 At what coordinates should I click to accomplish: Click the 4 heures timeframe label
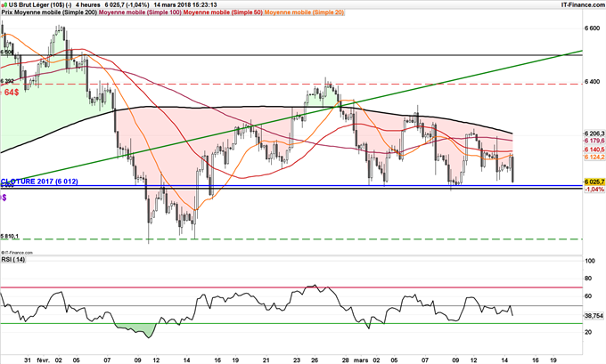pyautogui.click(x=87, y=5)
